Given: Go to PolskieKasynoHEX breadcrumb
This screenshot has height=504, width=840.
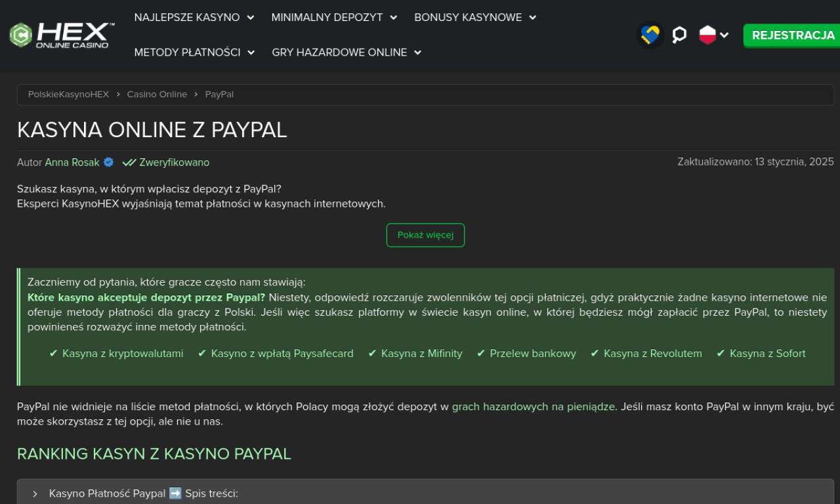Looking at the screenshot, I should 68,94.
